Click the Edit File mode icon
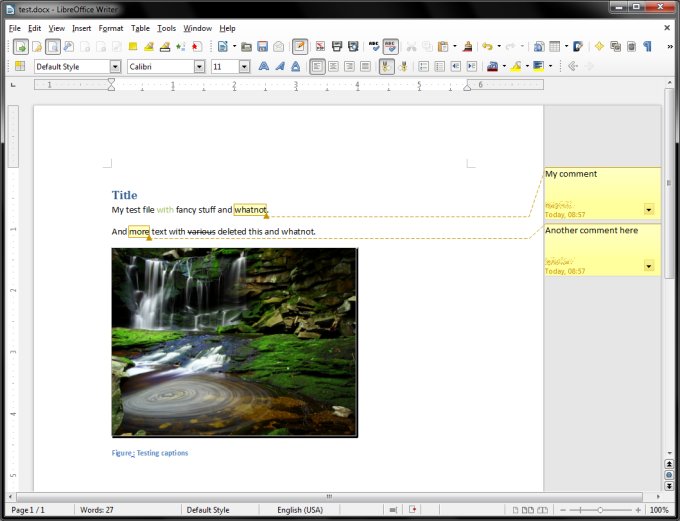 click(x=299, y=46)
